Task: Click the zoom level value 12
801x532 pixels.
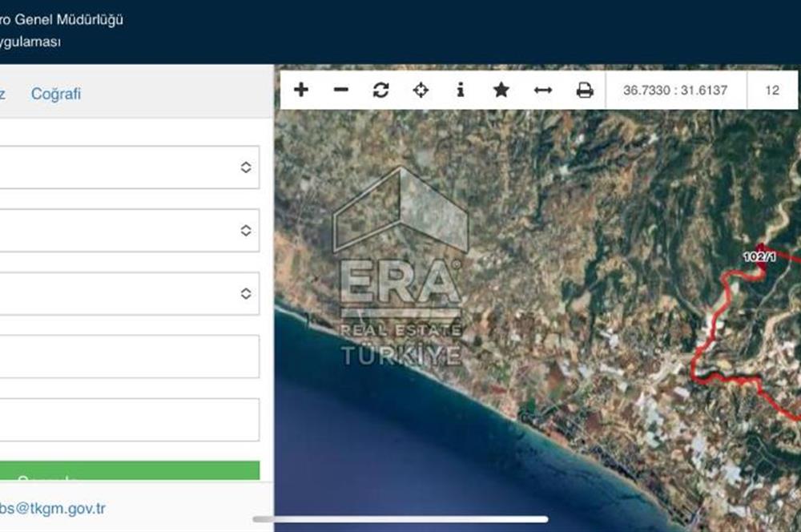Action: [772, 91]
